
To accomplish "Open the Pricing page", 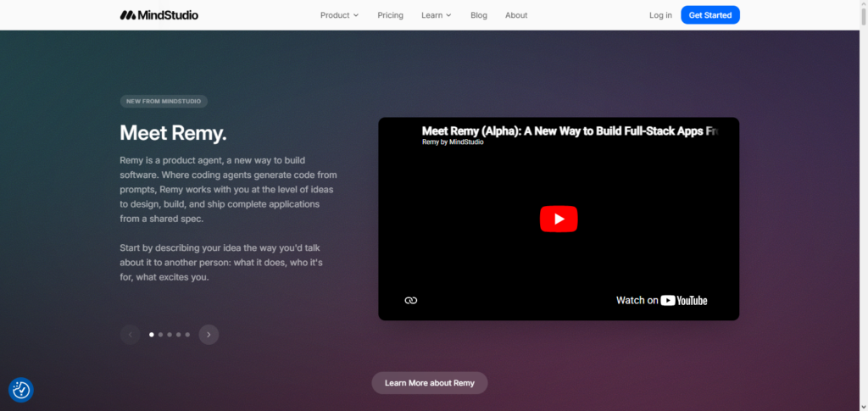I will click(x=390, y=15).
